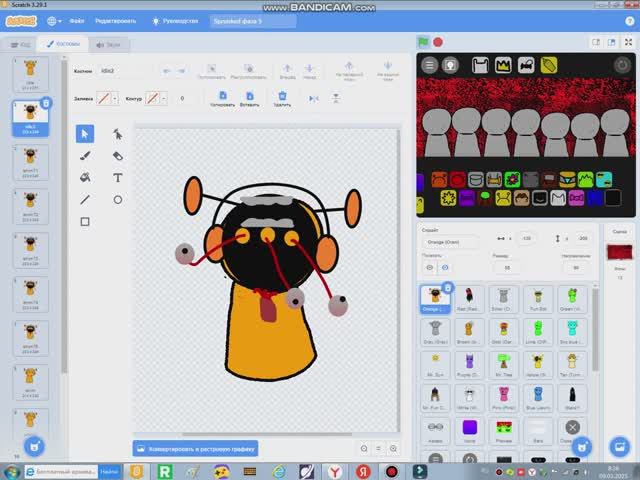Delete the selected costume via trash icon
This screenshot has height=480, width=640.
pyautogui.click(x=47, y=103)
